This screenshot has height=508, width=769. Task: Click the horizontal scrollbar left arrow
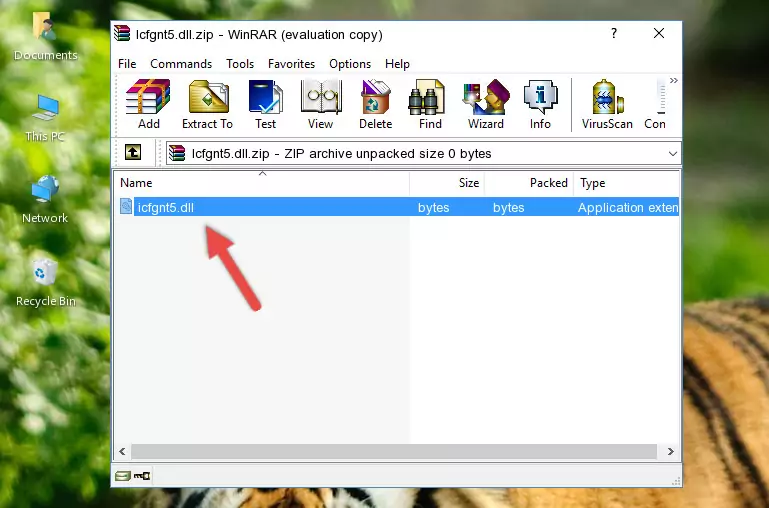[x=123, y=451]
